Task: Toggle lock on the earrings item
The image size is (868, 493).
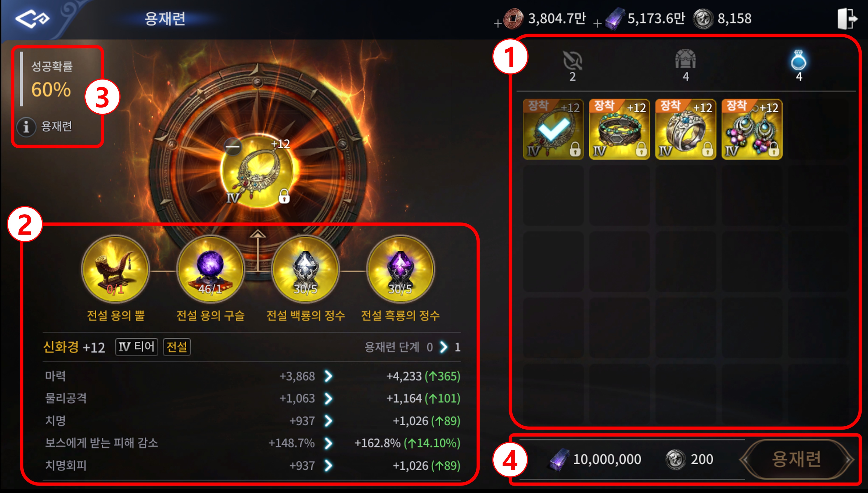Action: [773, 149]
